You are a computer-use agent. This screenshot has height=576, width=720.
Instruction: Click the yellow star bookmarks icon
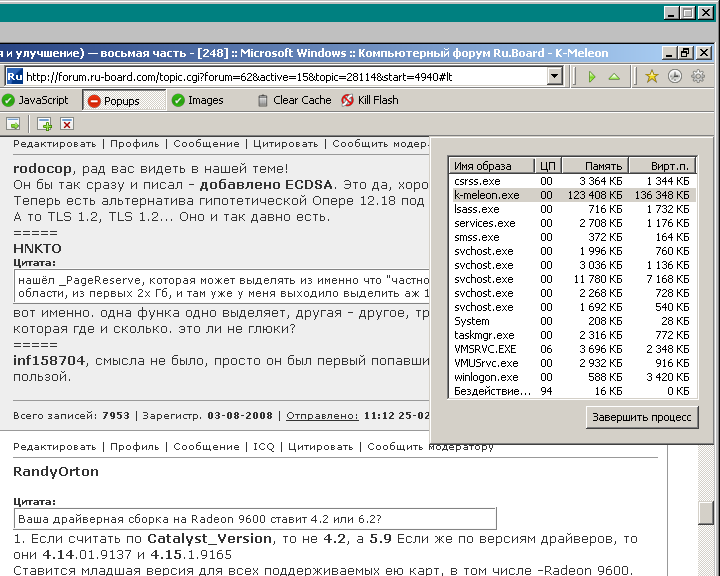tap(652, 76)
